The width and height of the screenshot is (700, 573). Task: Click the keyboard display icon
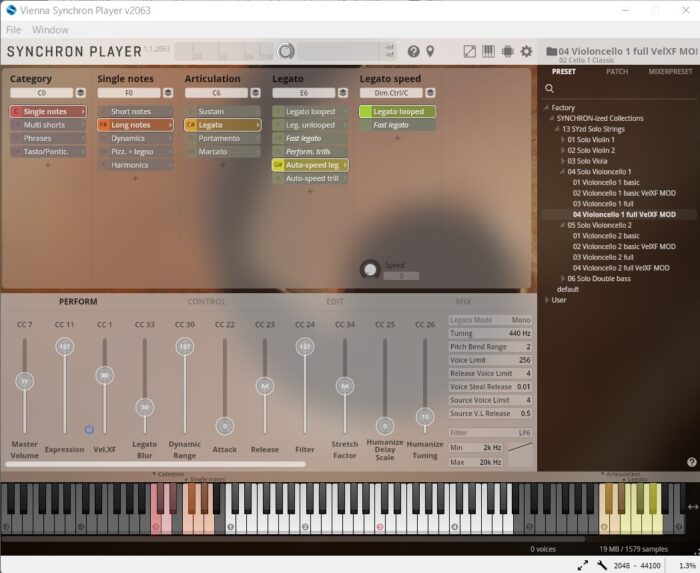click(x=488, y=51)
